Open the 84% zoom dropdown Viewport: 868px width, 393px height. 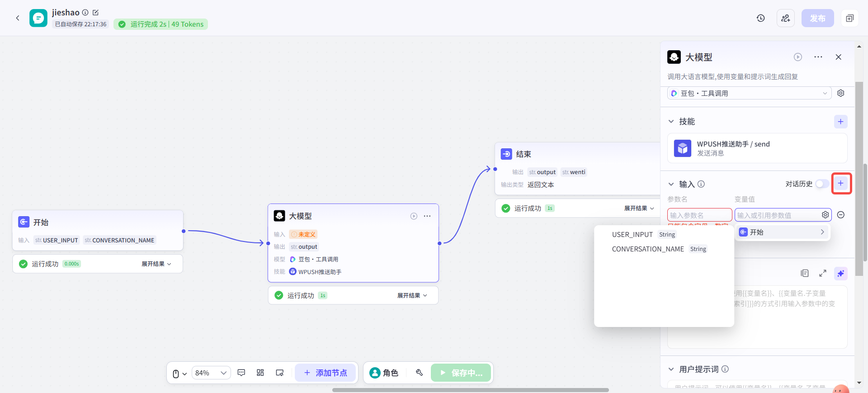(x=211, y=373)
